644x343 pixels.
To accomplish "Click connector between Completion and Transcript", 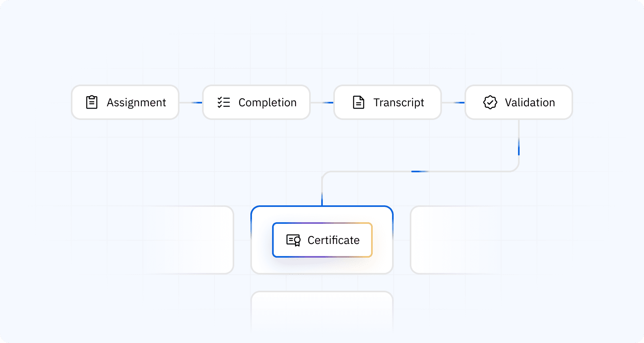I will tap(322, 103).
